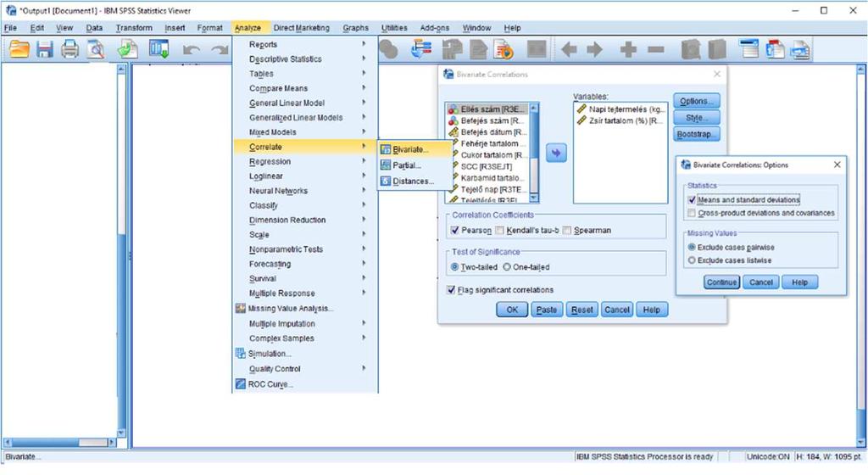
Task: Click the outline pane horizontal scrollbar
Action: 59,442
